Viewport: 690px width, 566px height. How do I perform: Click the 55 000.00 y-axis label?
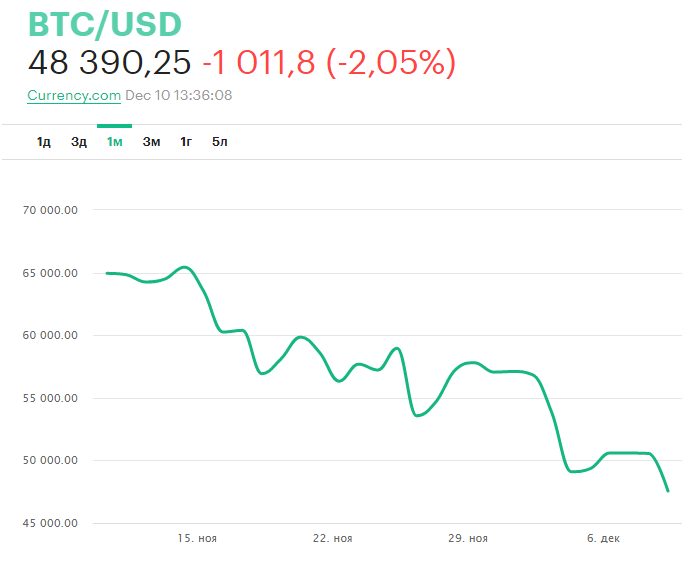pos(56,398)
